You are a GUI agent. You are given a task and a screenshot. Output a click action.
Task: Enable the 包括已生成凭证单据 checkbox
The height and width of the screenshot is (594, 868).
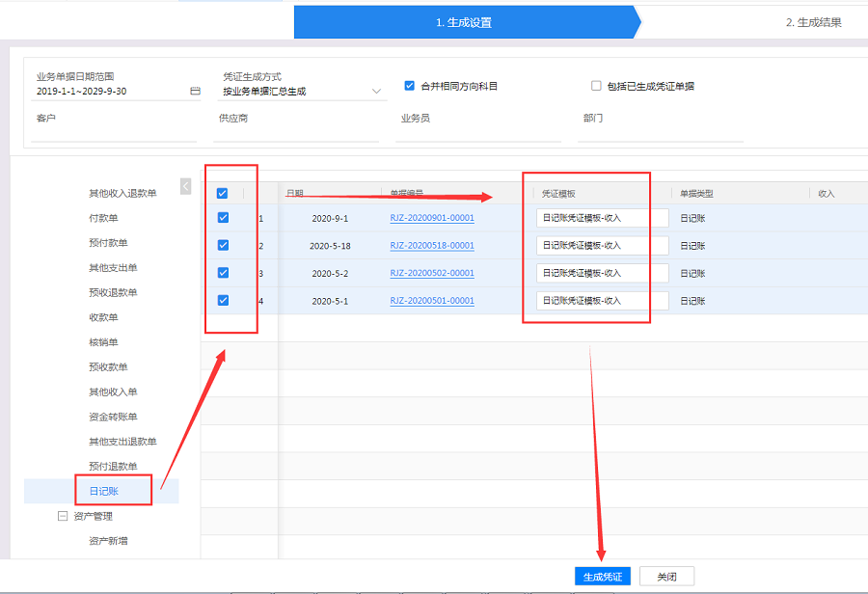596,86
